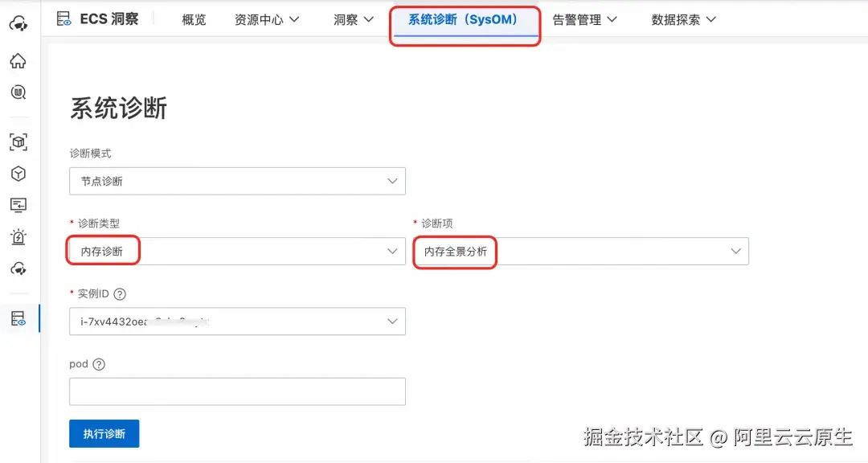868x463 pixels.
Task: Select the hexagon cube sidebar icon
Action: pos(18,174)
